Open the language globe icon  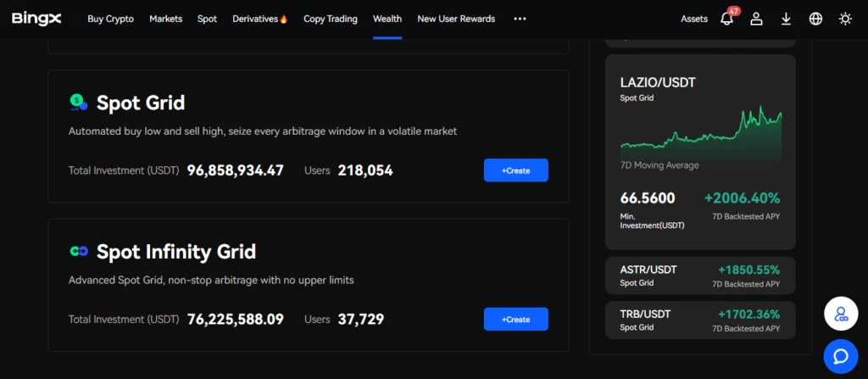[815, 19]
